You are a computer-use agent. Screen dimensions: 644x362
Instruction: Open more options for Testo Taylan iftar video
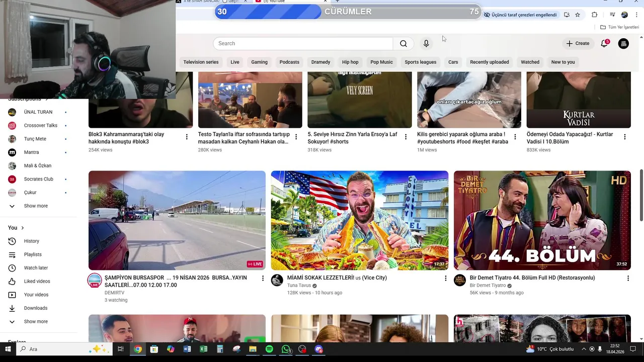(296, 137)
